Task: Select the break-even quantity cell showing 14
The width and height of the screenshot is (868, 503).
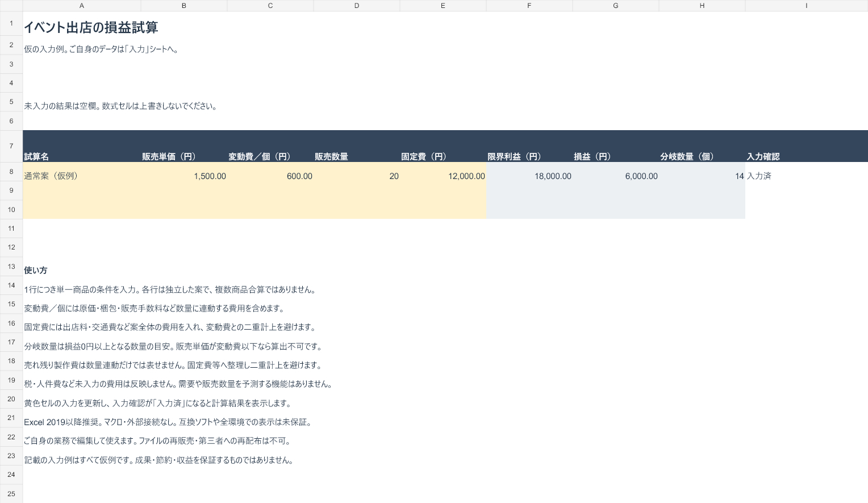Action: point(702,172)
